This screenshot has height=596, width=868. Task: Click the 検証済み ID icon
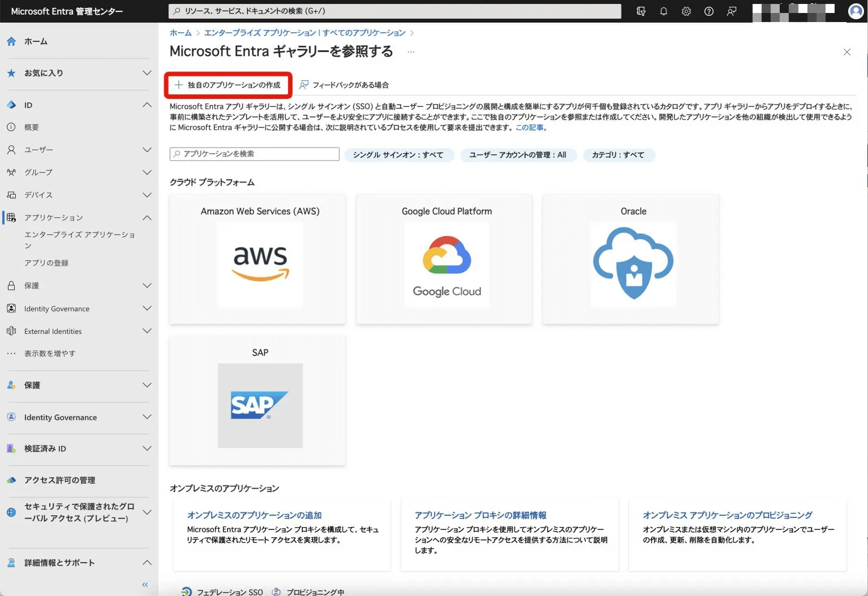(11, 449)
